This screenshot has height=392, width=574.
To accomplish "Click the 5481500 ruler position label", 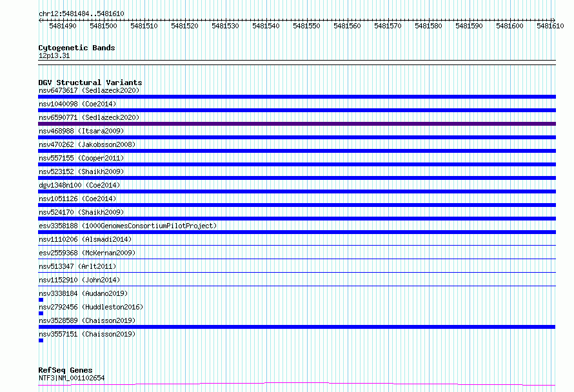I will point(103,26).
